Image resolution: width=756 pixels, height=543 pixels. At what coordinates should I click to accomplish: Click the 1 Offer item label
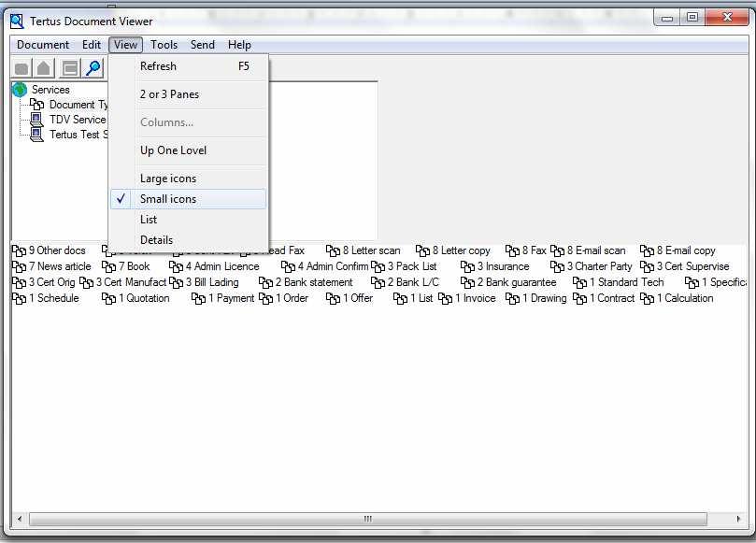click(358, 298)
